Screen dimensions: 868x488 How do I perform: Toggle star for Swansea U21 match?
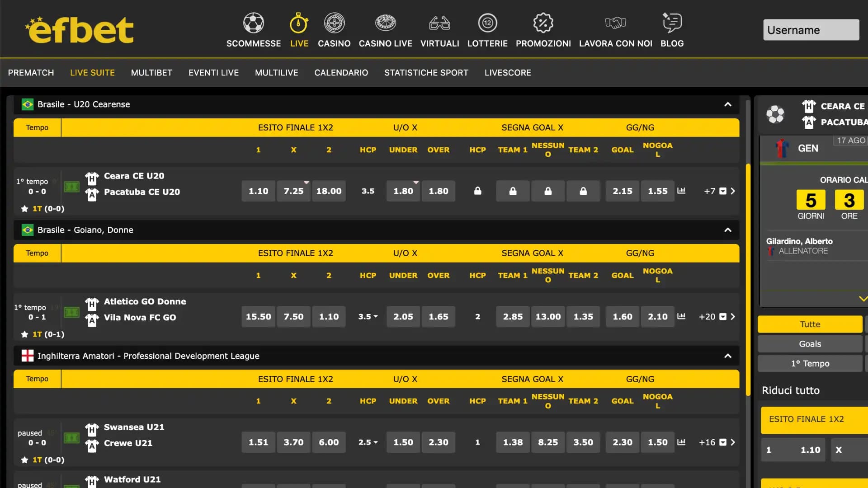24,460
